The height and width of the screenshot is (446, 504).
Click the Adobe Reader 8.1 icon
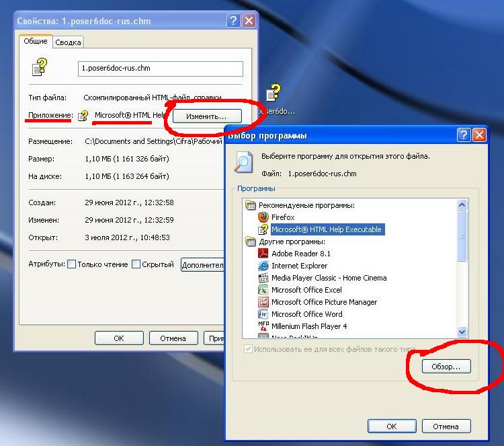click(263, 254)
